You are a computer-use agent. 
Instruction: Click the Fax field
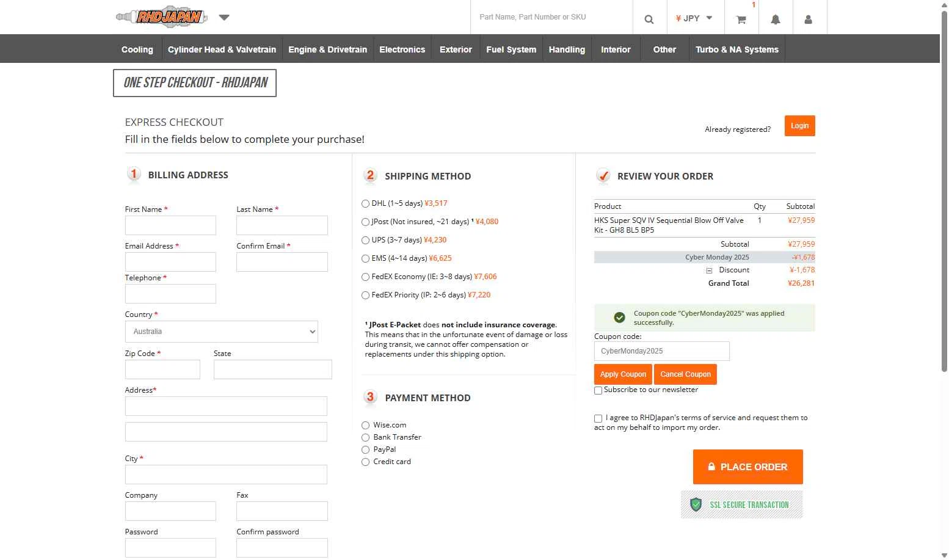[282, 511]
